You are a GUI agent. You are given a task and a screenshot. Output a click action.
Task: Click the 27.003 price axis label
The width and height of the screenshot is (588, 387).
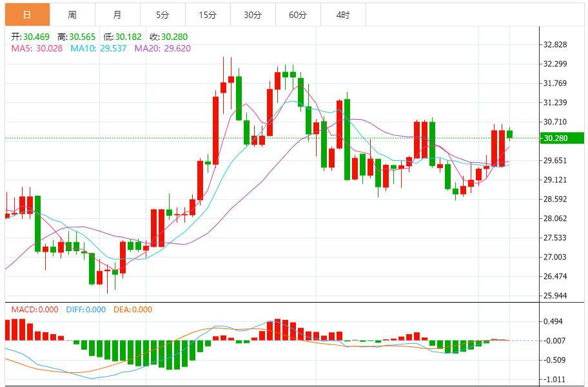[x=555, y=257]
